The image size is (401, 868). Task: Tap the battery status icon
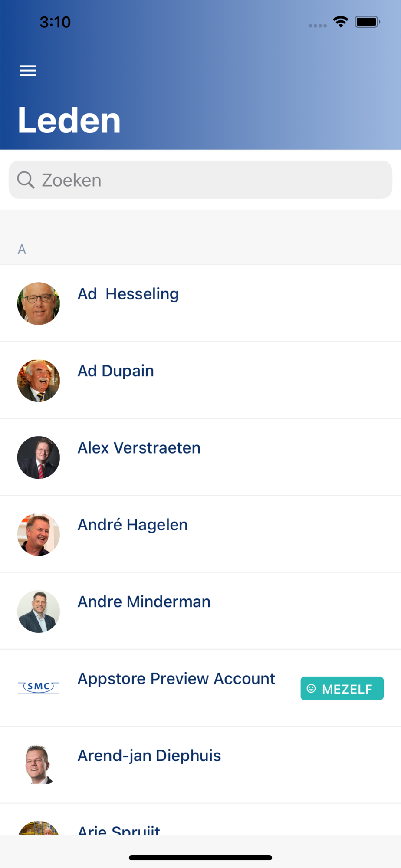click(x=368, y=22)
